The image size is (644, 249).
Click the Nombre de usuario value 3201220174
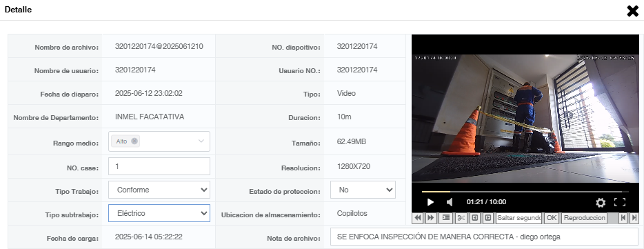click(x=135, y=70)
